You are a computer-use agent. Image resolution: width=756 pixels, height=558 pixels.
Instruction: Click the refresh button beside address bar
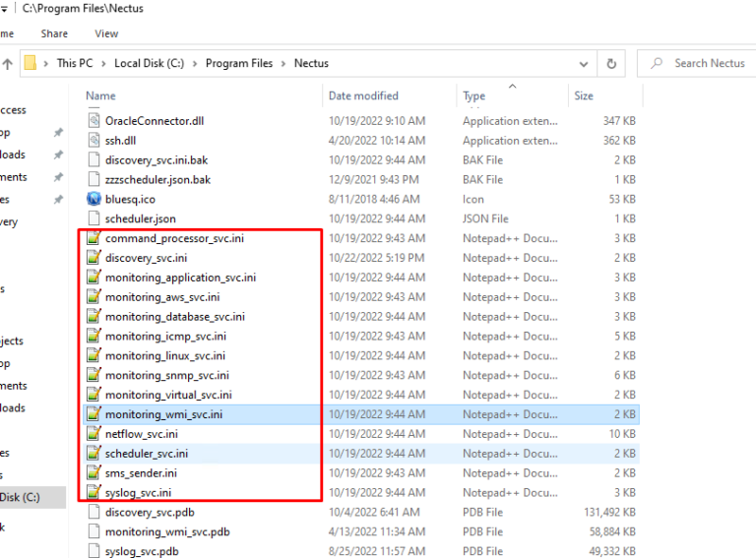click(611, 63)
